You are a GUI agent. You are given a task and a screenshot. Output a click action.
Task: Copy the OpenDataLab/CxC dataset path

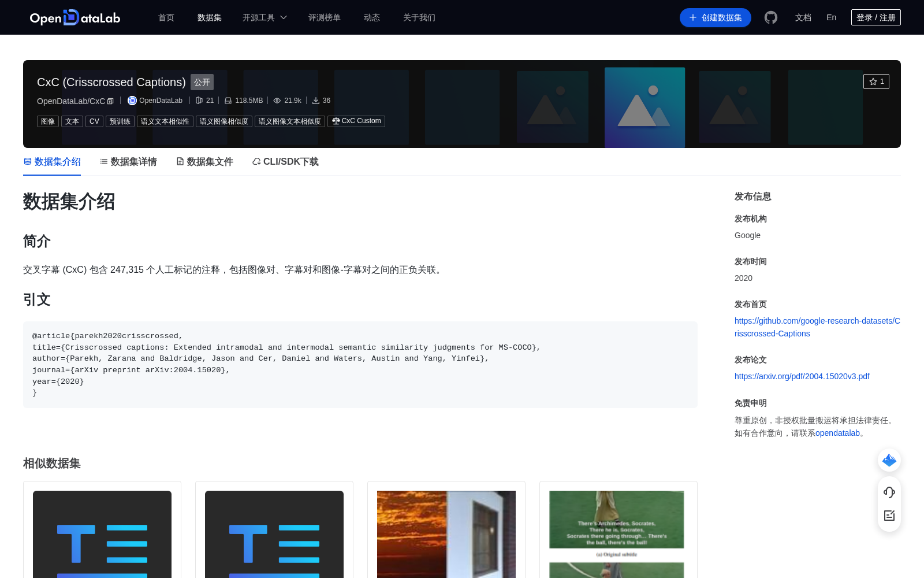pos(110,101)
